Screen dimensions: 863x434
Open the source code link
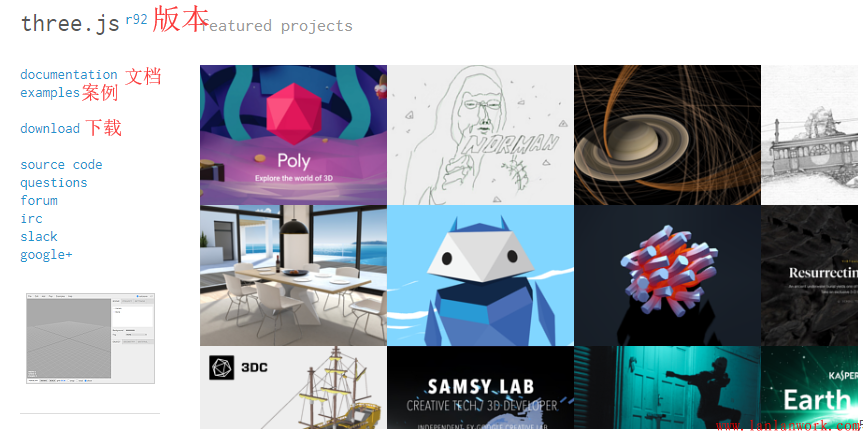pyautogui.click(x=61, y=164)
